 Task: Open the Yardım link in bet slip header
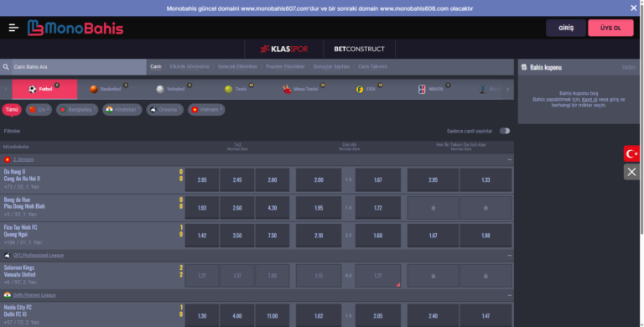coord(628,67)
